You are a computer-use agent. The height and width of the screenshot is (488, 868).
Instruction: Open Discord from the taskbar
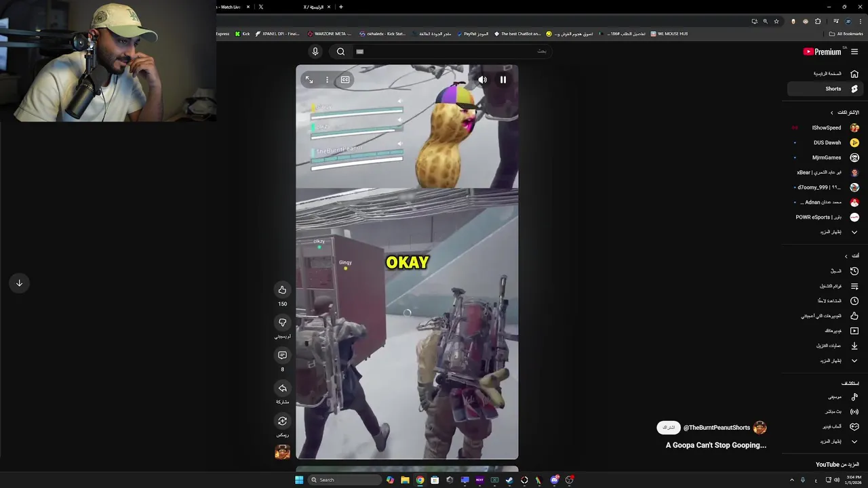555,480
